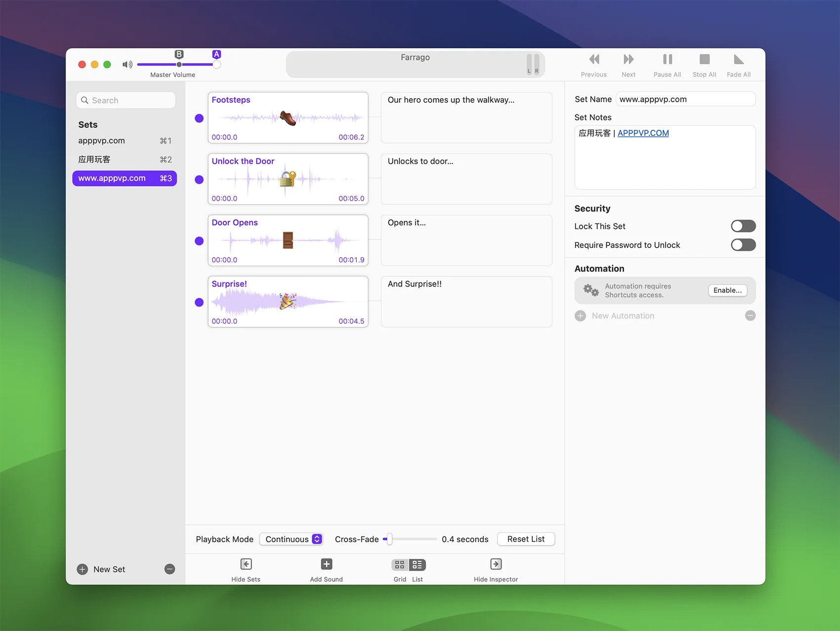
Task: Play the Surprise! sound tile
Action: (x=288, y=302)
